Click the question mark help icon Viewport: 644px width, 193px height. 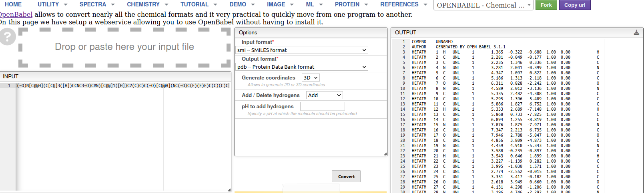click(7, 37)
